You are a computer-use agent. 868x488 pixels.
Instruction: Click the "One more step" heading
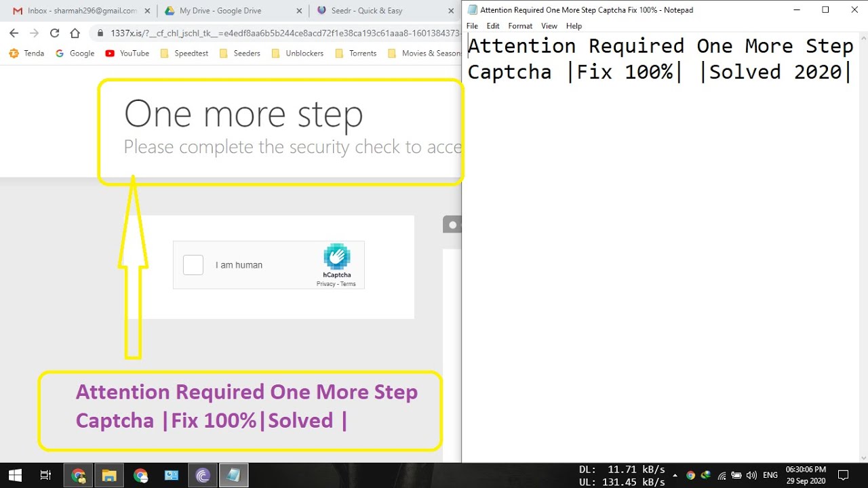pyautogui.click(x=243, y=114)
